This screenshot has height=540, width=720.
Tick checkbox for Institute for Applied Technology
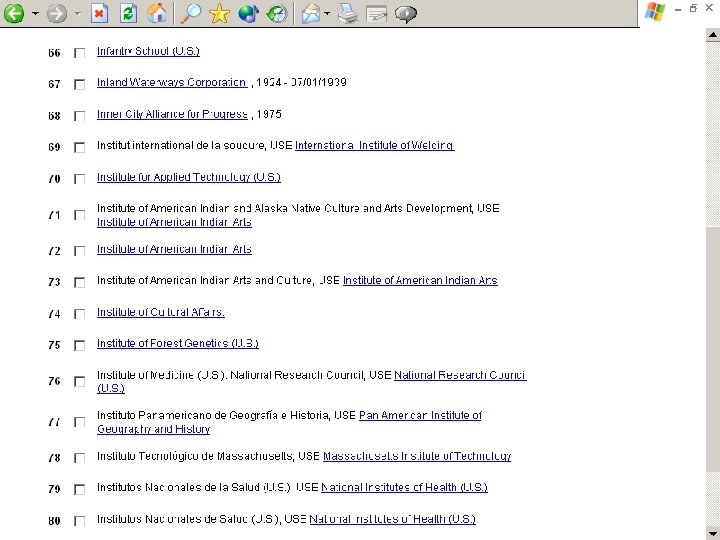click(x=79, y=179)
